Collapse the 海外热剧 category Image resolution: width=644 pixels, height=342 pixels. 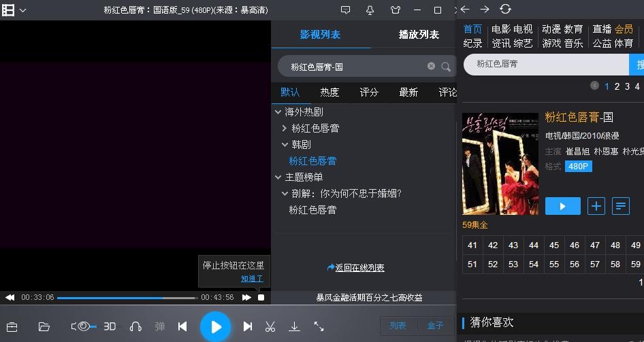(x=278, y=112)
